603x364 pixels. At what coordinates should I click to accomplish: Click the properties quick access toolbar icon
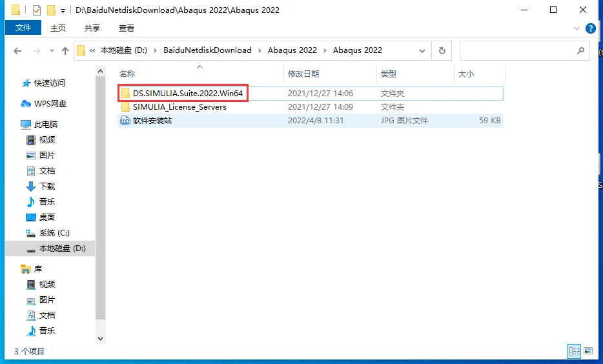pos(37,10)
